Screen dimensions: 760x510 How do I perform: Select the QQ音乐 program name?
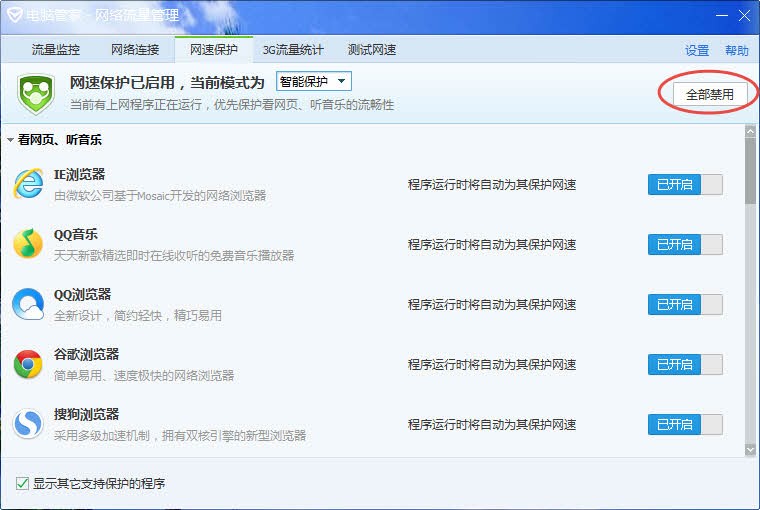coord(76,235)
